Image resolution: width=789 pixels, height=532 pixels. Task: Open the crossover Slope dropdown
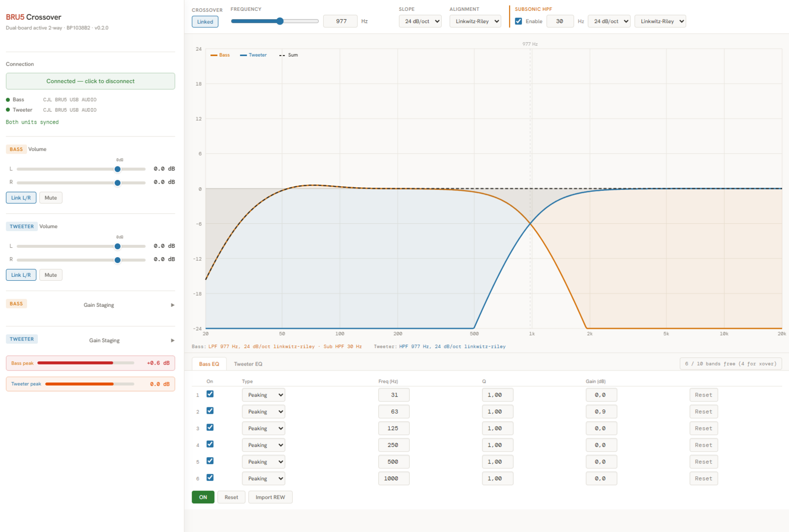tap(420, 21)
